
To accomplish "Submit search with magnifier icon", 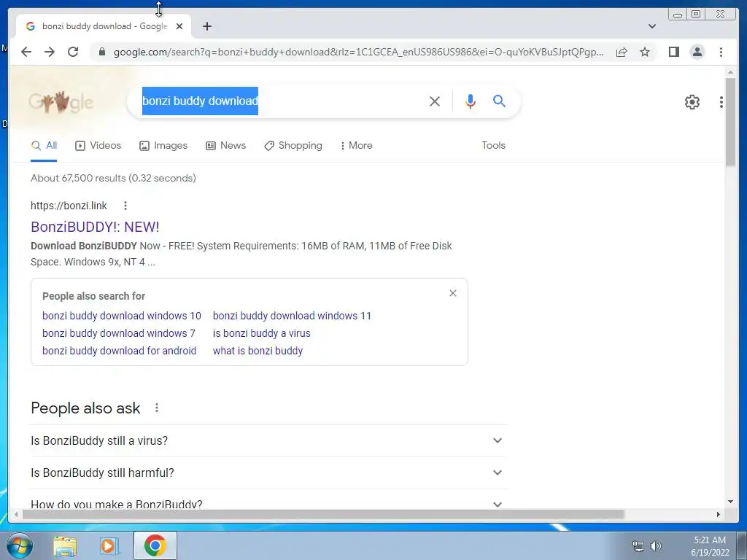I will point(499,101).
